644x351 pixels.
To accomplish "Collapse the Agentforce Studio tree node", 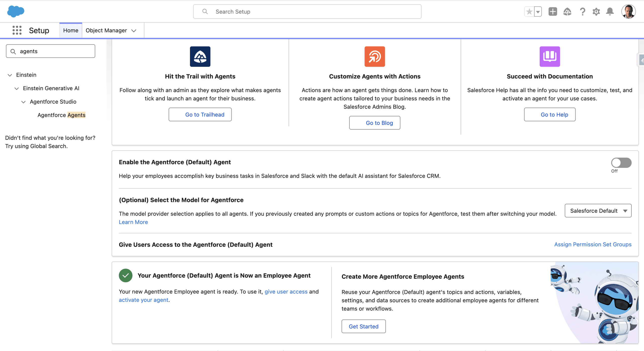I will tap(23, 102).
